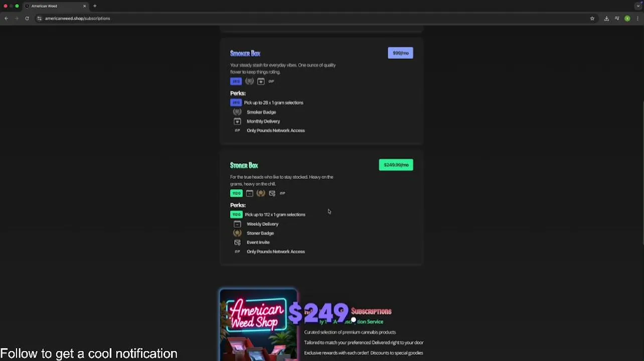
Task: Click the Event Invite icon in perks
Action: (237, 242)
